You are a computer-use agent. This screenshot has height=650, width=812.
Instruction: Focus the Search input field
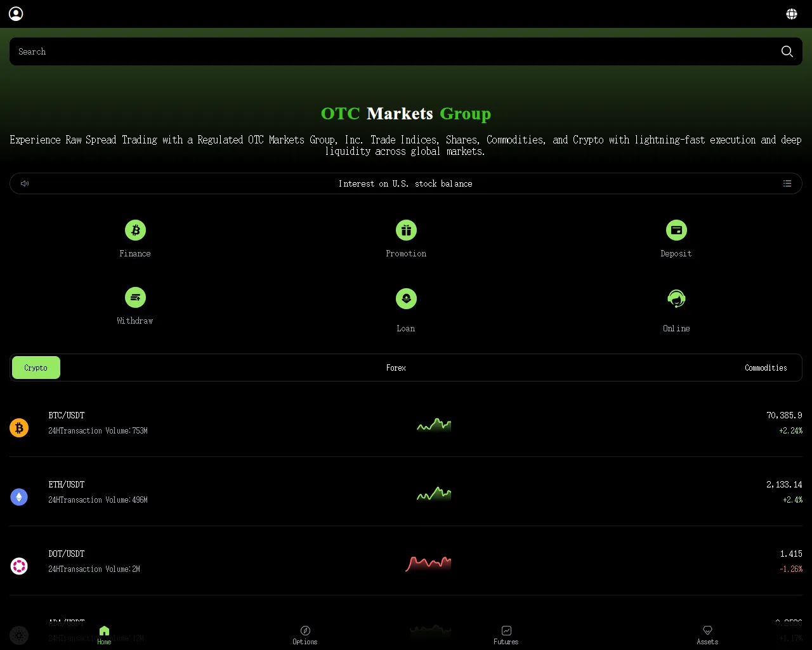click(406, 51)
